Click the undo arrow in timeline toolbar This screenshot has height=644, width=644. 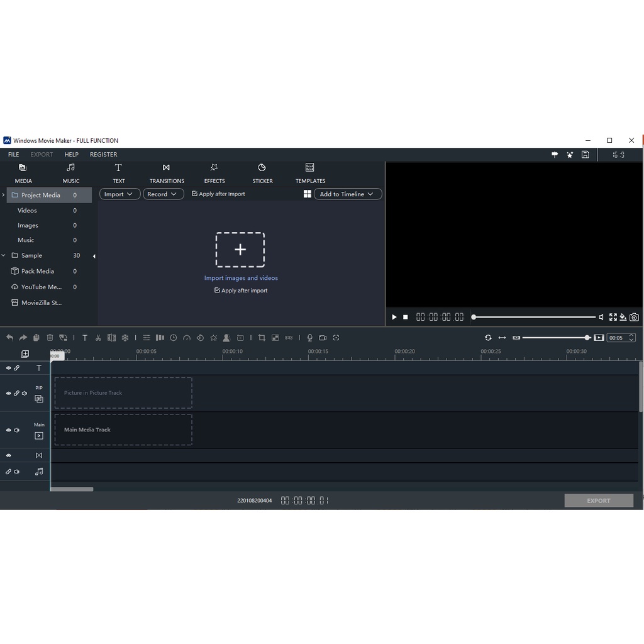(x=9, y=338)
